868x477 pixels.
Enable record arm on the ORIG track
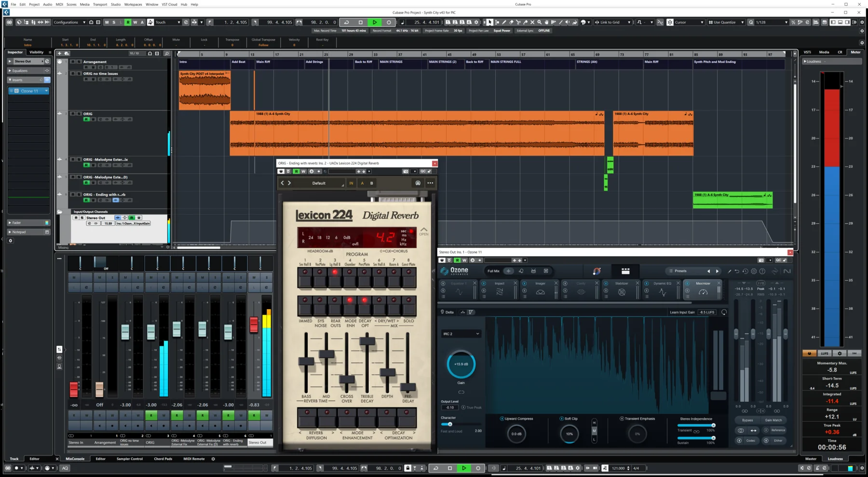click(87, 119)
